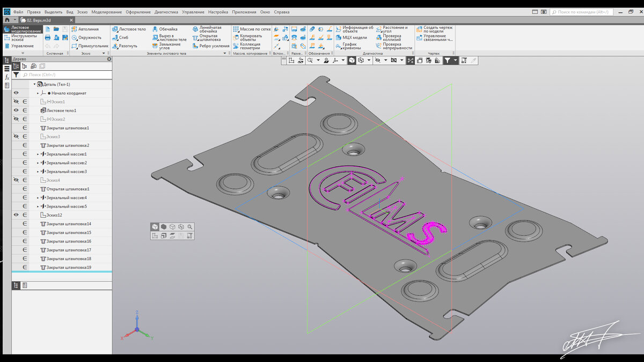This screenshot has width=644, height=362.
Task: Toggle inclusion marker for Закрытая штамповка:1
Action: point(25,128)
